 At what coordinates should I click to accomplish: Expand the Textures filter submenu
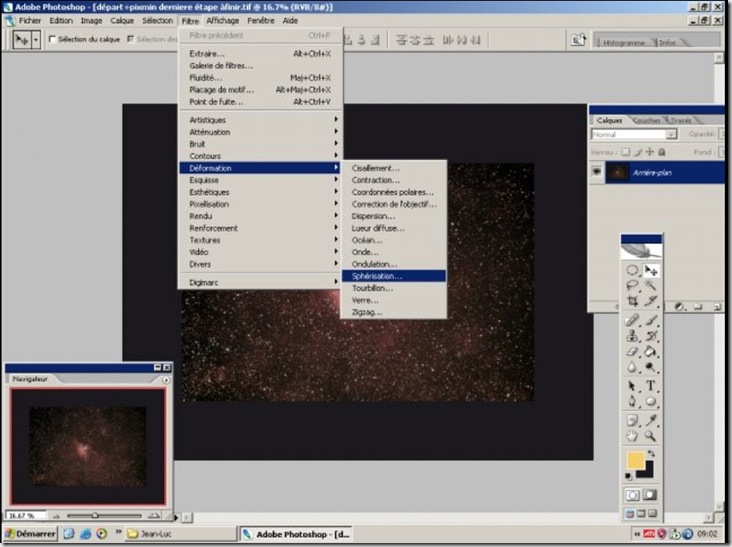click(x=260, y=240)
